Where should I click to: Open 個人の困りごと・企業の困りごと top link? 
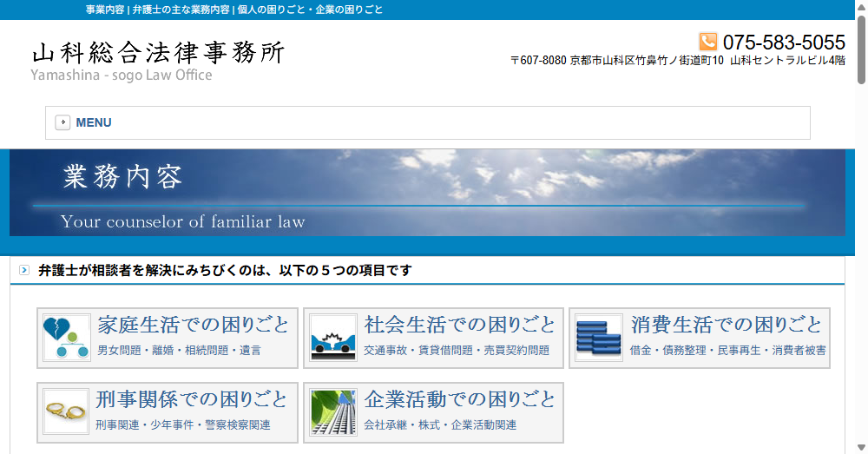coord(310,10)
